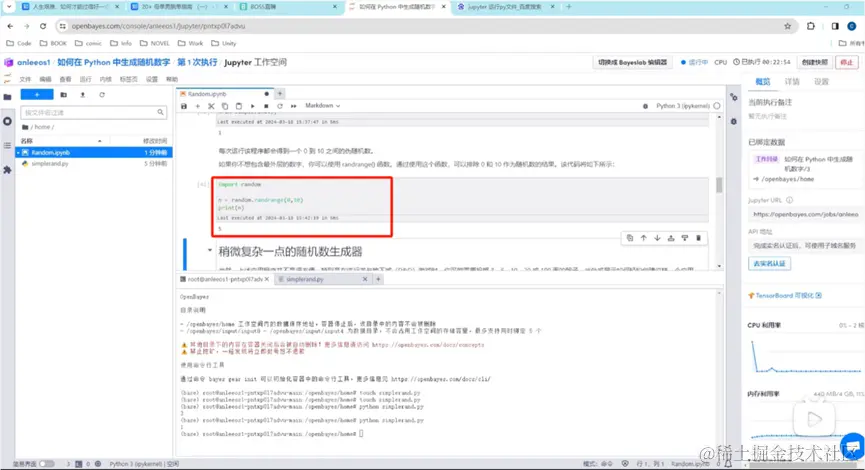Screen dimensions: 865x470
Task: Click the kernel status circle indicator
Action: (717, 106)
